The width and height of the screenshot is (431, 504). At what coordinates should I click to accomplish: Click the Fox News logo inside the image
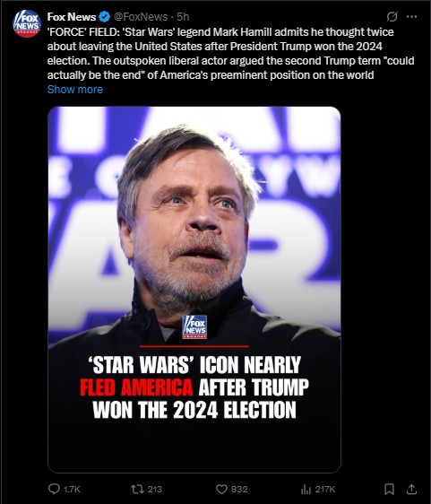tap(194, 327)
